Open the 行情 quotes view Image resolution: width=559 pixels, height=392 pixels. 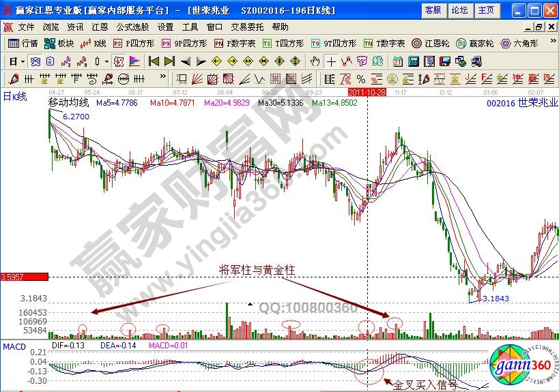tap(23, 44)
